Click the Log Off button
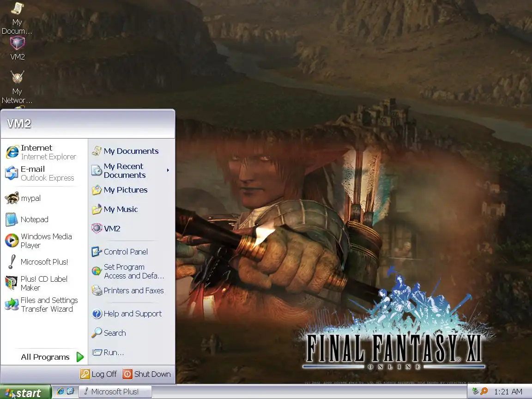This screenshot has width=532, height=399. (98, 374)
